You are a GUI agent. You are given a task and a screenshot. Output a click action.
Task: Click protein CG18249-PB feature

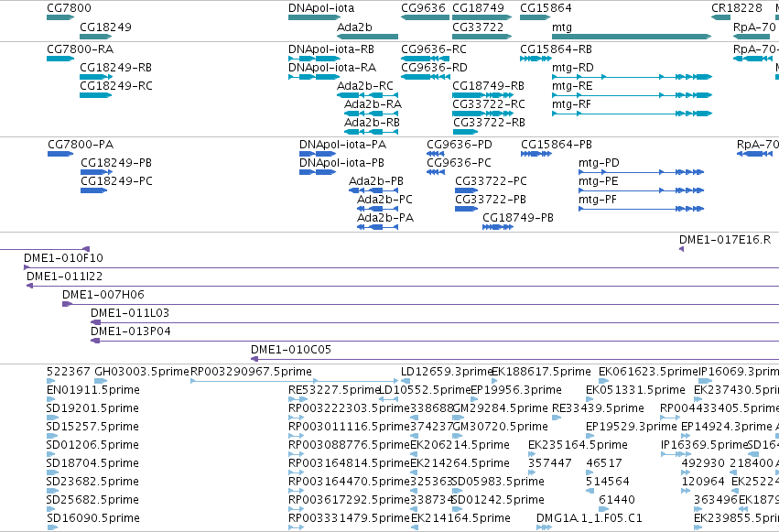[96, 172]
